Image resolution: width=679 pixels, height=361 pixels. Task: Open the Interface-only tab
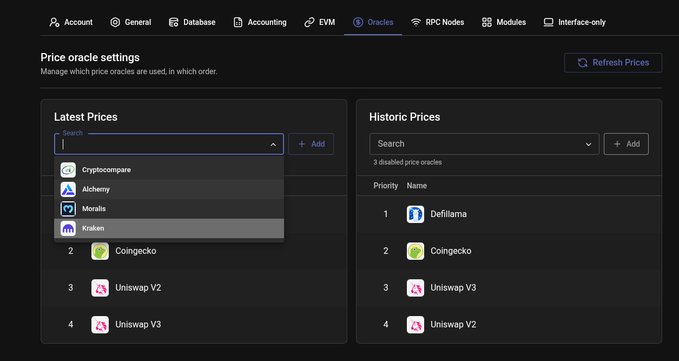tap(575, 22)
